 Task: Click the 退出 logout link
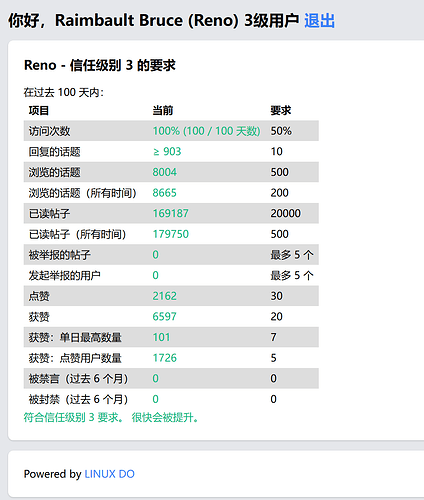(x=319, y=21)
